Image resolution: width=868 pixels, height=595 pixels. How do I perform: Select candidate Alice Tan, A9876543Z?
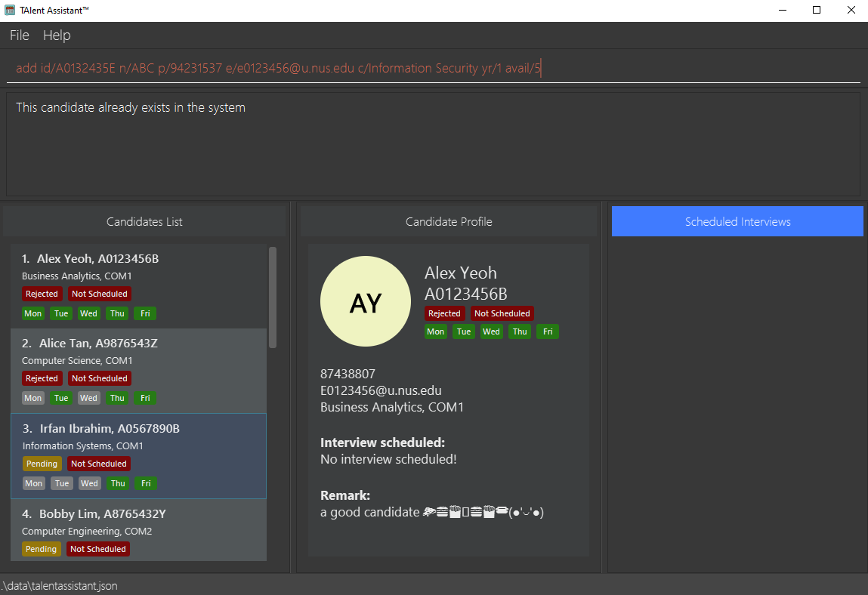[138, 371]
